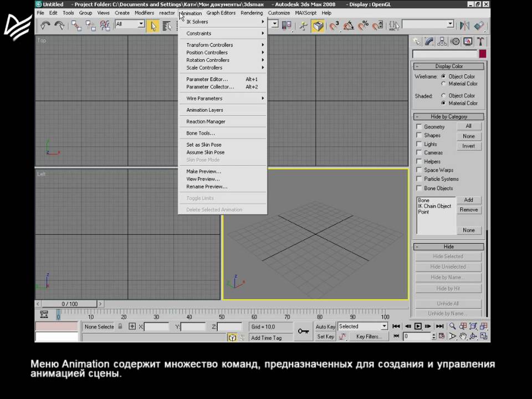Open the Create panel tab icon
This screenshot has width=532, height=399.
[417, 42]
